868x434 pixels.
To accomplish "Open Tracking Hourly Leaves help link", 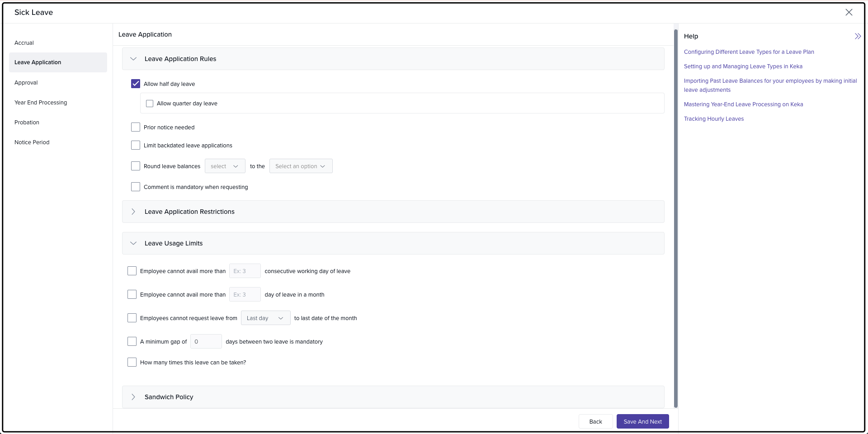I will pyautogui.click(x=713, y=119).
